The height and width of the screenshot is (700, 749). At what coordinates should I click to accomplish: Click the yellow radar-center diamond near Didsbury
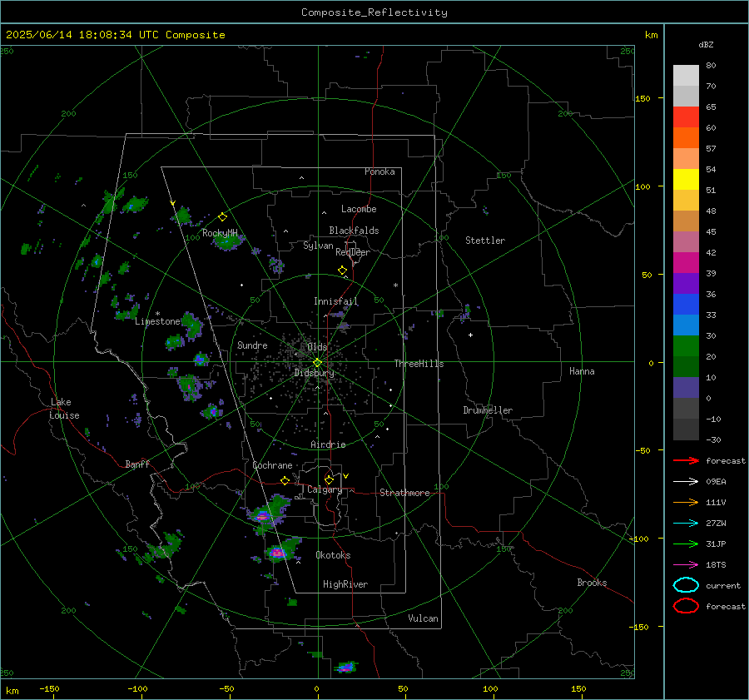coord(317,363)
